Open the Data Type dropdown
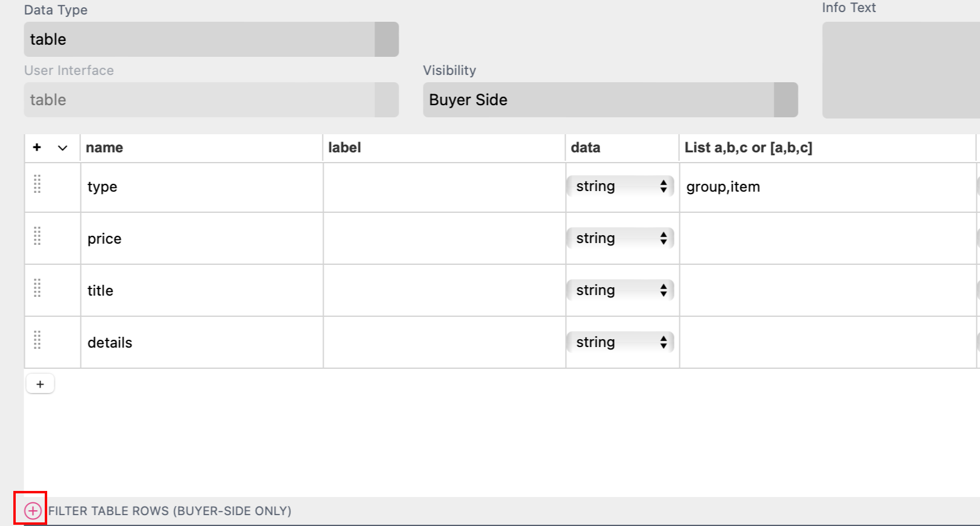The image size is (980, 526). [x=211, y=39]
